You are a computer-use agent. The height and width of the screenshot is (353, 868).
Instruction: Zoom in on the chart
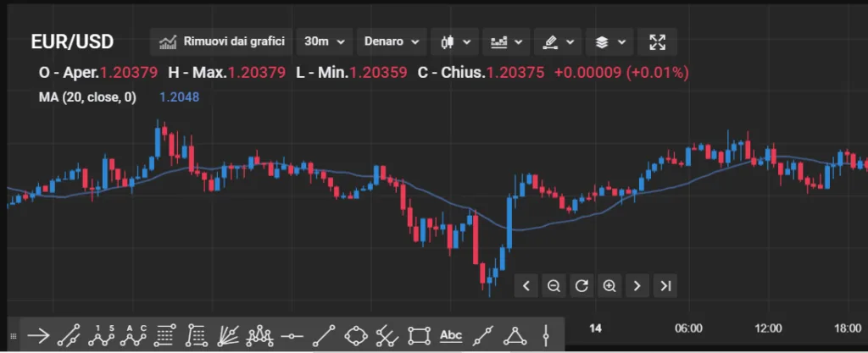[x=609, y=285]
